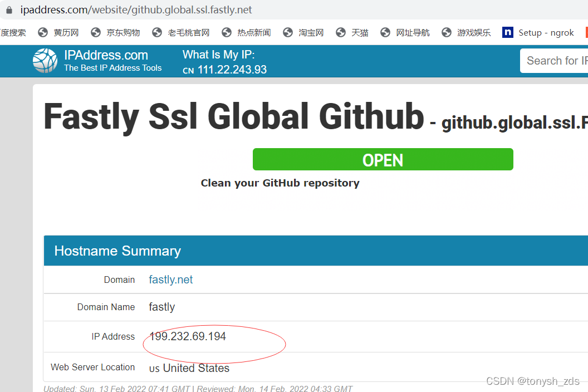Click the Web Server Location label
The height and width of the screenshot is (392, 588).
tap(92, 367)
